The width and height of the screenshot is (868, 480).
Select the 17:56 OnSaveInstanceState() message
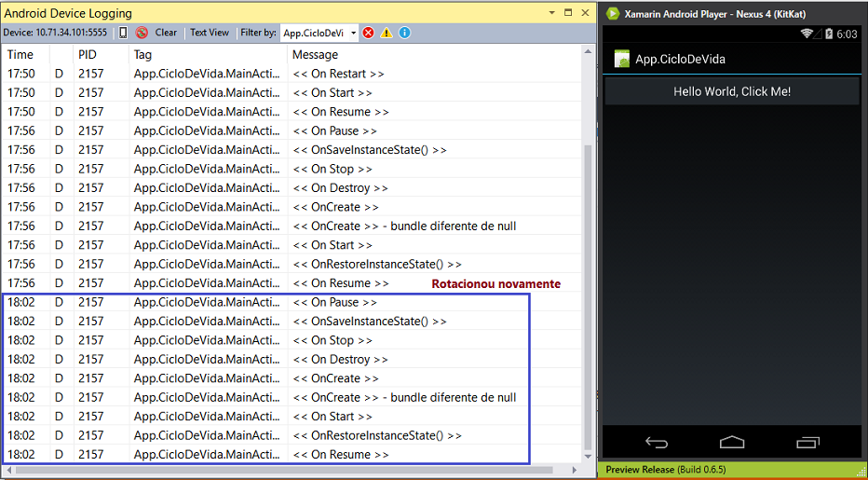coord(369,150)
